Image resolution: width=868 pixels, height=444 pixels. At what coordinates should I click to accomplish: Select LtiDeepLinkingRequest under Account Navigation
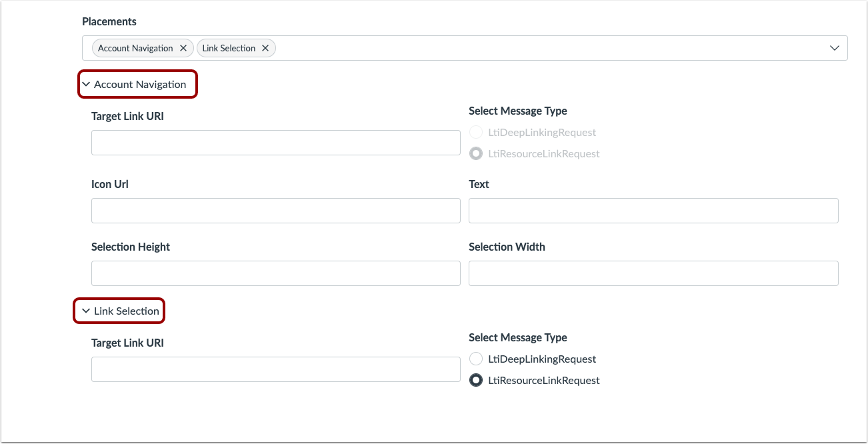(476, 133)
